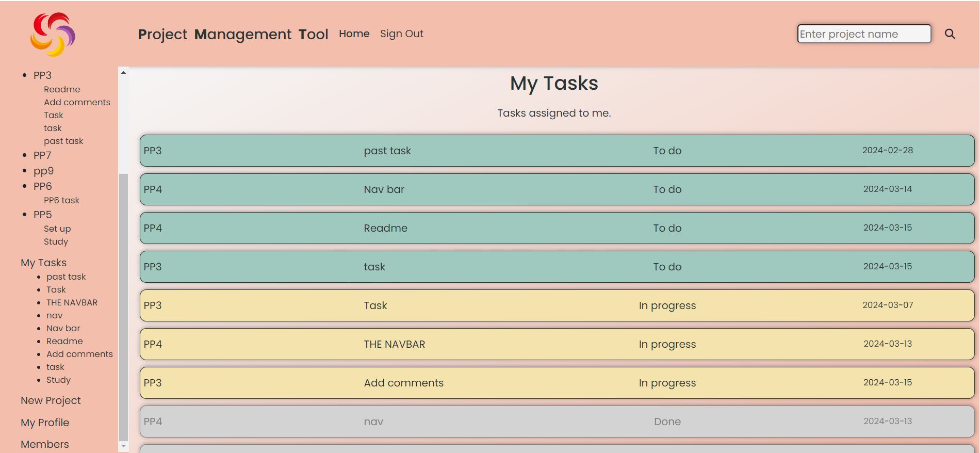This screenshot has height=453, width=980.
Task: Open the THE NAVBAR in-progress row
Action: [x=557, y=344]
